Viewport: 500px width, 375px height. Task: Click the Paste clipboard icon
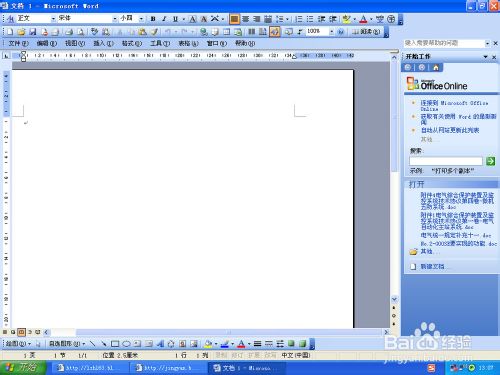143,32
